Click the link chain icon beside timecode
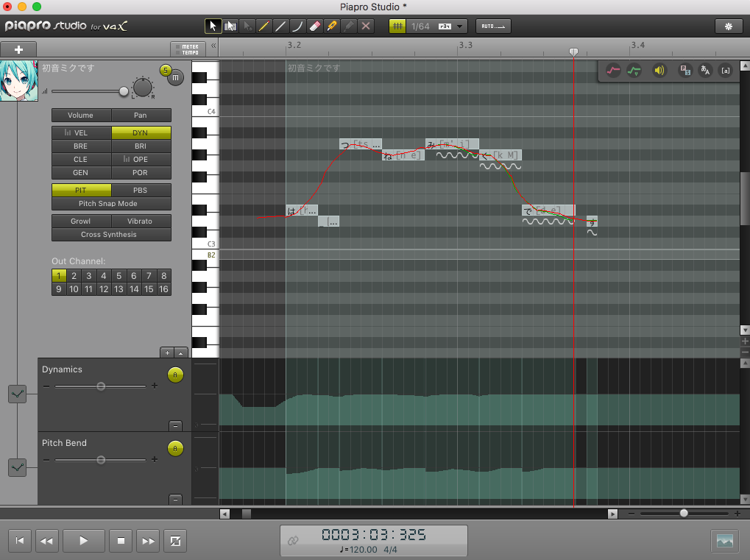 click(x=293, y=540)
